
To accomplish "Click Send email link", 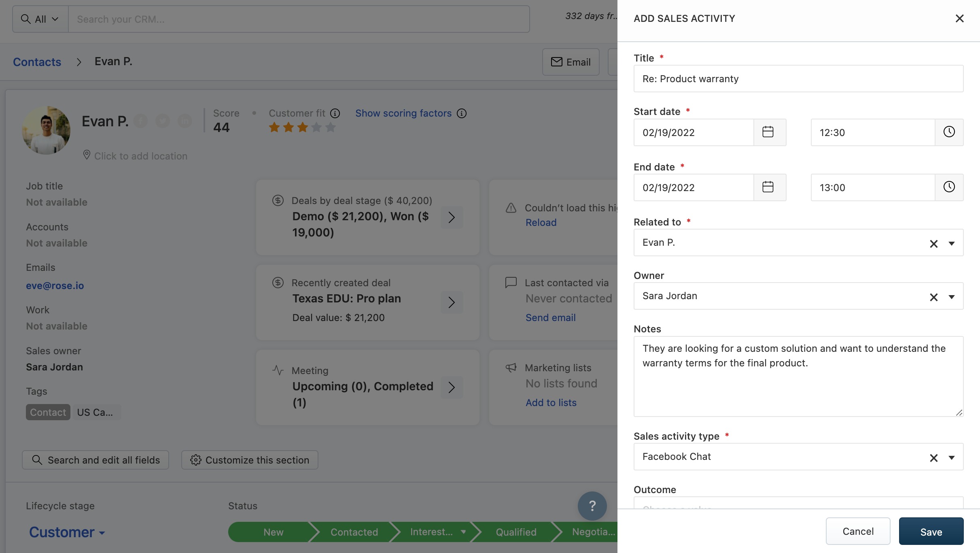I will [x=550, y=318].
